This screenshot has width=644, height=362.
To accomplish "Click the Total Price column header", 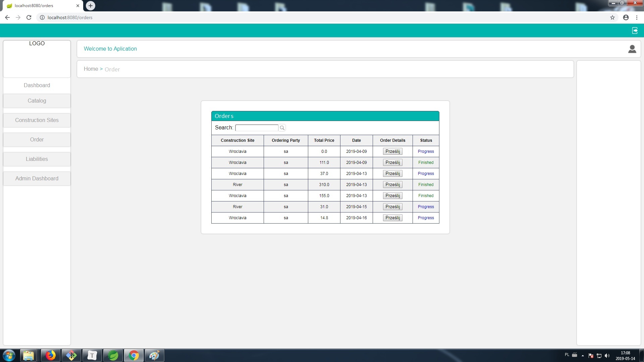I will (324, 140).
